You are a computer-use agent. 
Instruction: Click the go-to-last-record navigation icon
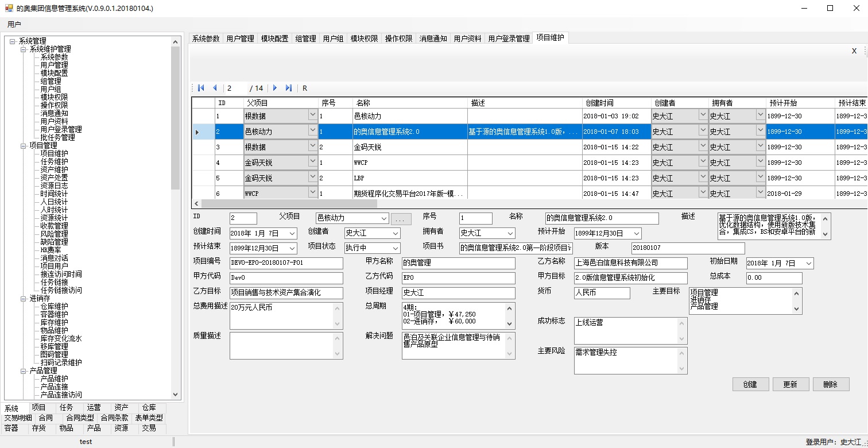(289, 88)
